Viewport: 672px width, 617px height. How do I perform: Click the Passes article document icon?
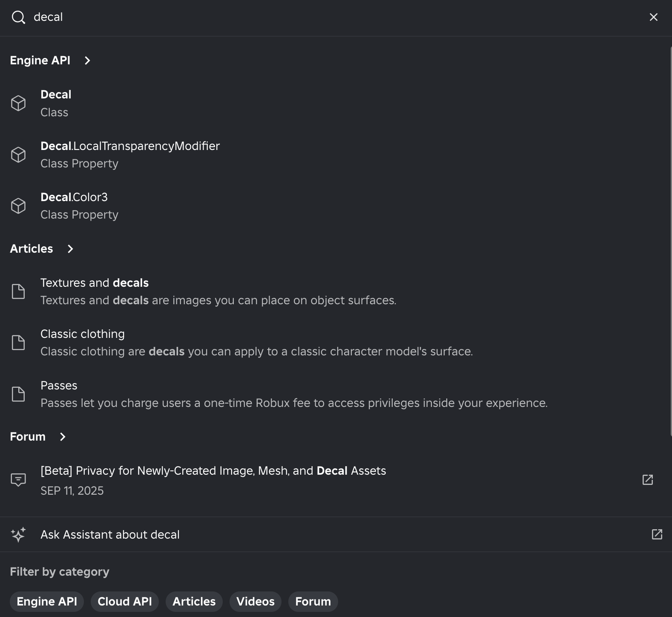tap(18, 394)
